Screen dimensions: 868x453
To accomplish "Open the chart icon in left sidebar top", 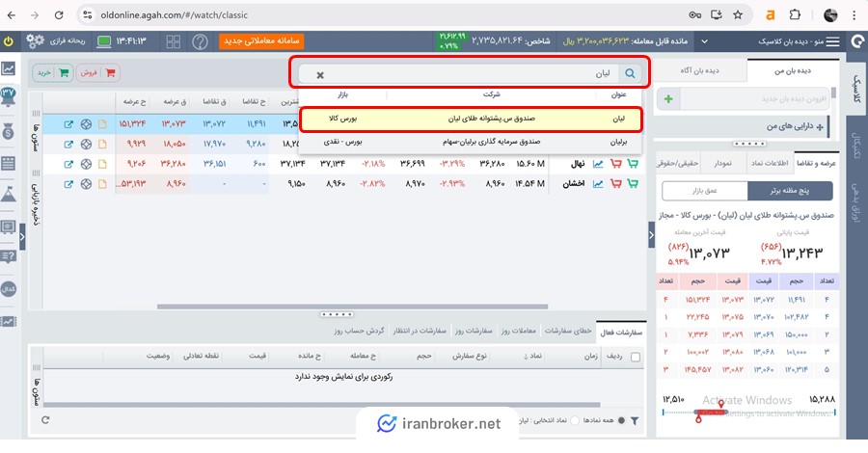I will 9,68.
